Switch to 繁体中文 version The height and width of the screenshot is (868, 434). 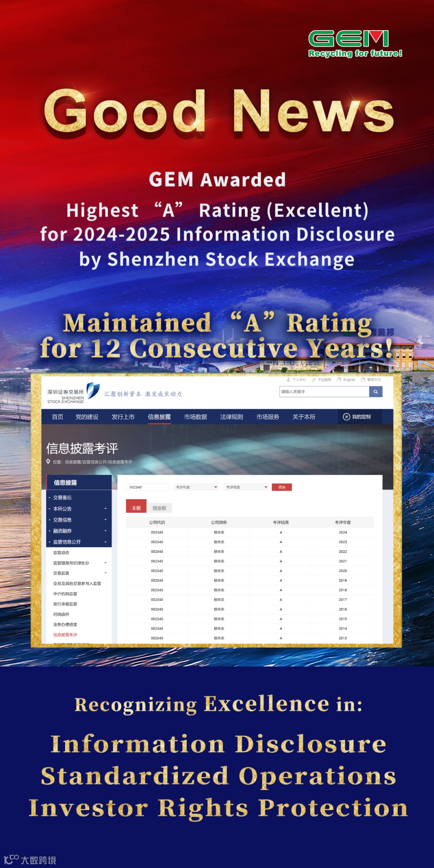[x=371, y=380]
